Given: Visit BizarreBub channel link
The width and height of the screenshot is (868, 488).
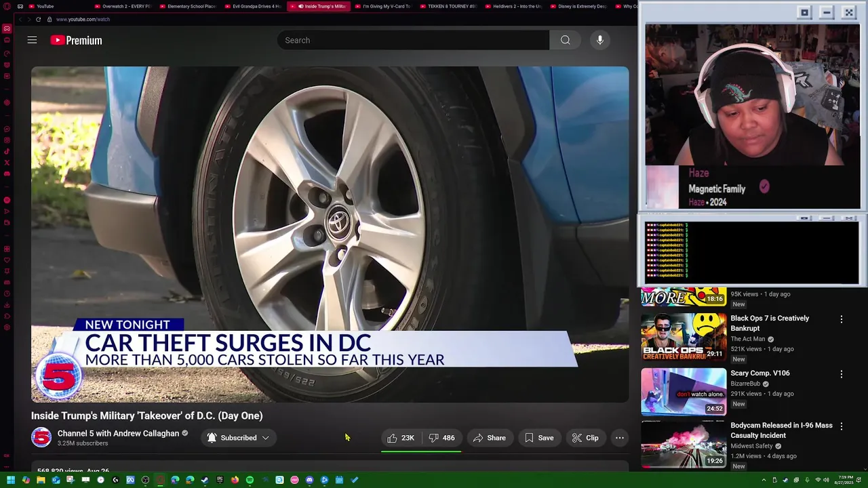Looking at the screenshot, I should [x=745, y=384].
